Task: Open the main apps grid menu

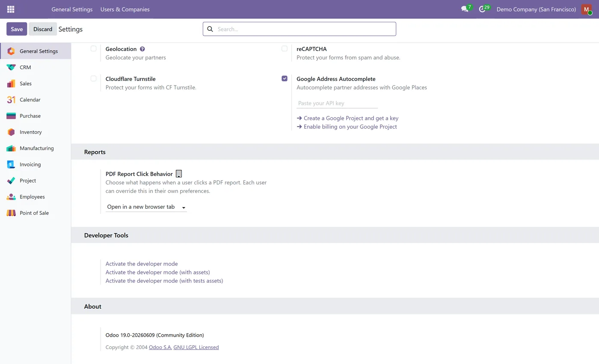Action: coord(11,9)
